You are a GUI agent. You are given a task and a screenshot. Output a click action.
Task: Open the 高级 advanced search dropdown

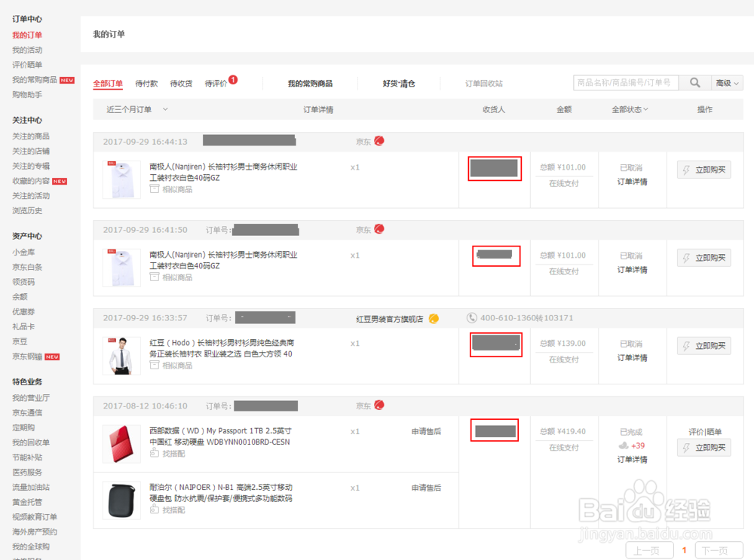click(x=727, y=83)
